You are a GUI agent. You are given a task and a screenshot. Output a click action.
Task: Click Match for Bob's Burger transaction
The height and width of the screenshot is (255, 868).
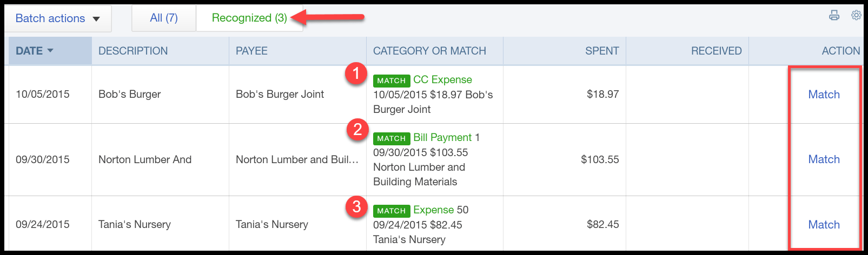[824, 95]
